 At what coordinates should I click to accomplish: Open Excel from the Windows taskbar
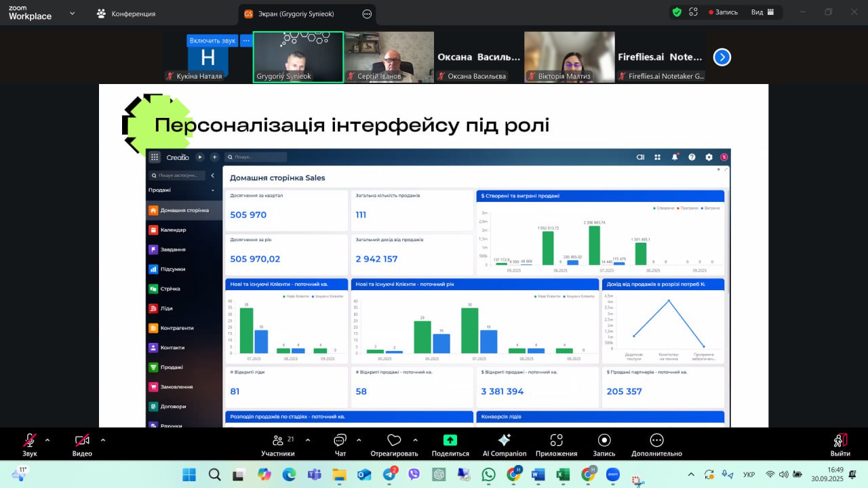(x=562, y=474)
